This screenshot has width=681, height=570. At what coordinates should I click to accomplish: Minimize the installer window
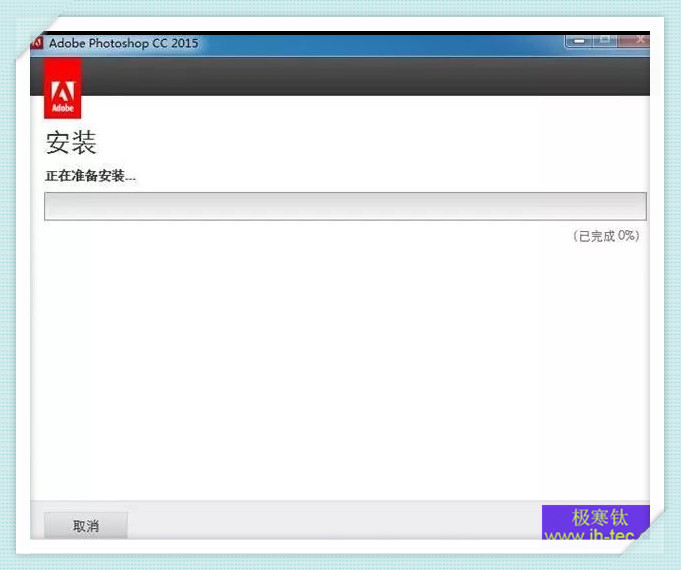(579, 41)
